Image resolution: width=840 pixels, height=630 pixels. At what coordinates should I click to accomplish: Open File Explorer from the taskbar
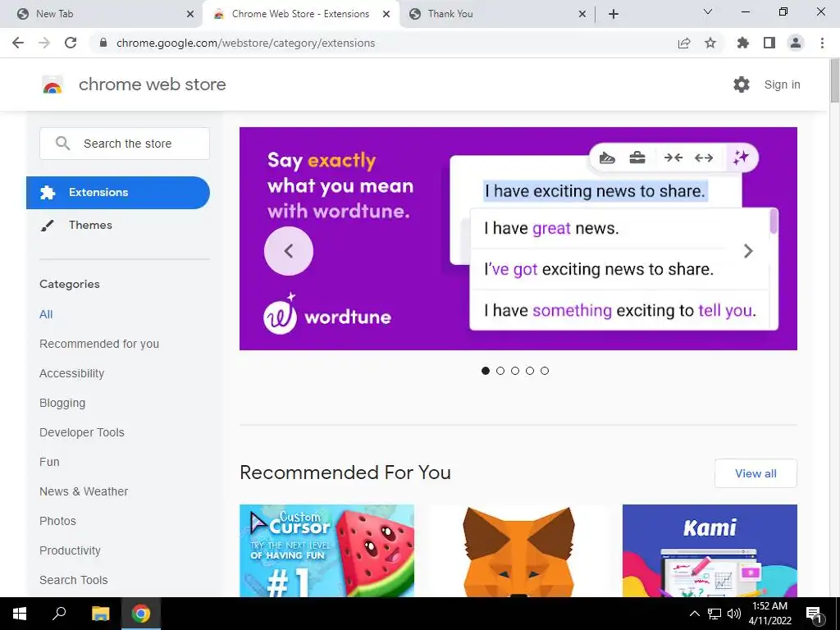(x=100, y=614)
